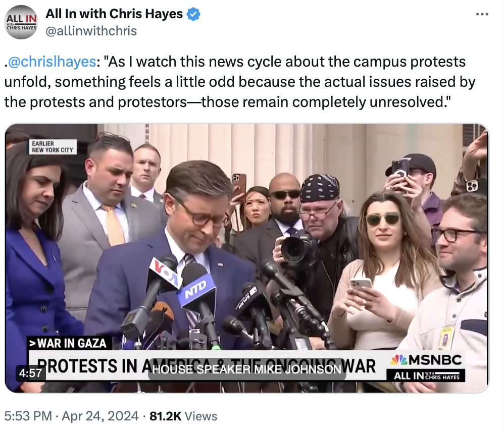Image resolution: width=504 pixels, height=429 pixels.
Task: Play the embedded video clip
Action: click(x=247, y=258)
